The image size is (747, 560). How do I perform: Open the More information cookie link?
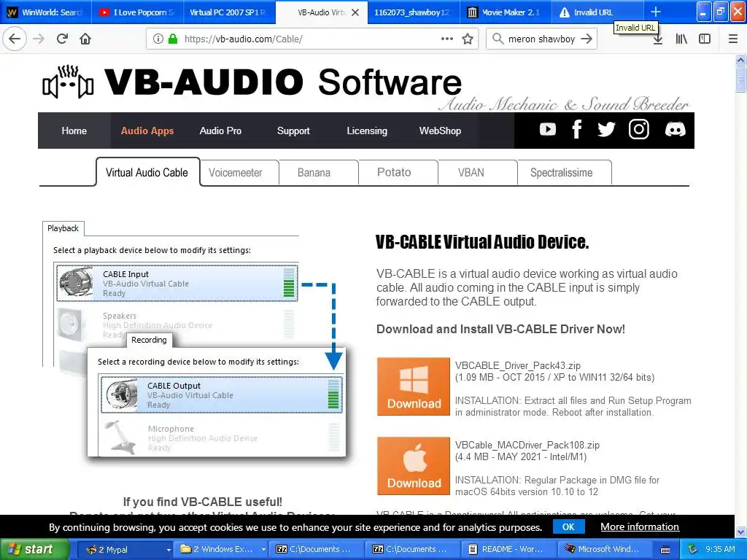(639, 526)
